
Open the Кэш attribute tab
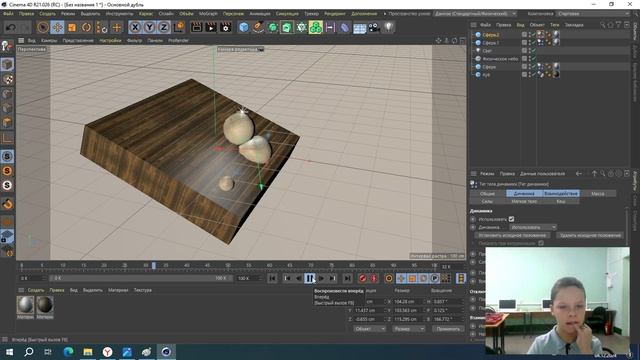[561, 201]
